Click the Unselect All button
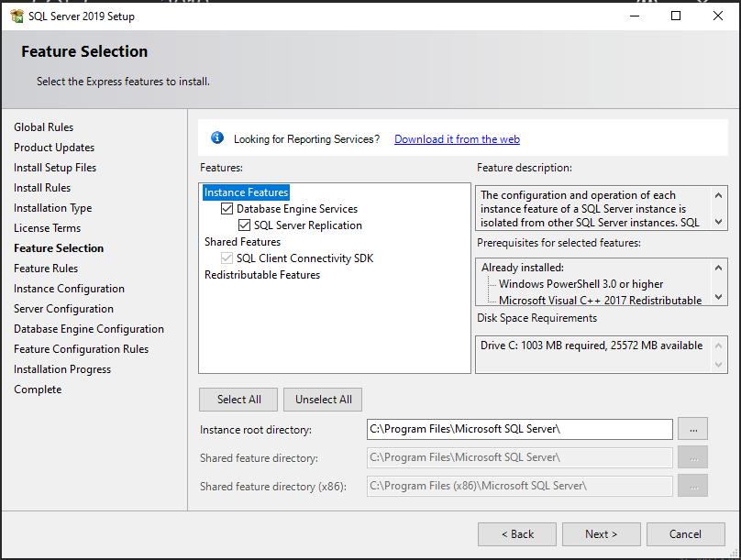 pyautogui.click(x=323, y=400)
